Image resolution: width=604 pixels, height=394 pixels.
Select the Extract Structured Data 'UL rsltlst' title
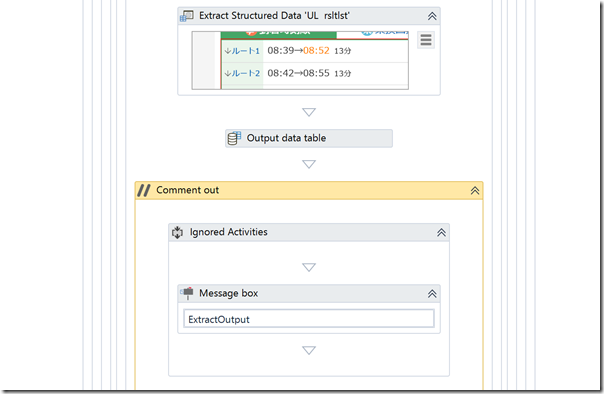(274, 16)
